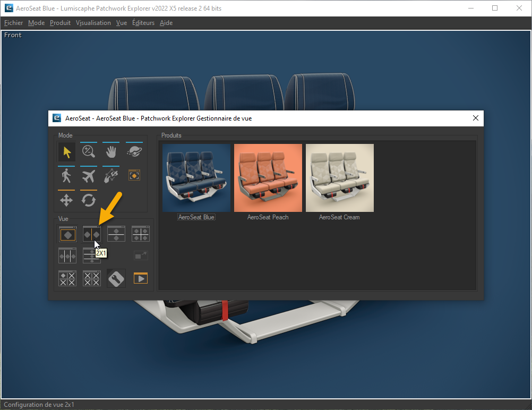Open the Éditeurs menu
This screenshot has height=410, width=532.
pyautogui.click(x=143, y=23)
